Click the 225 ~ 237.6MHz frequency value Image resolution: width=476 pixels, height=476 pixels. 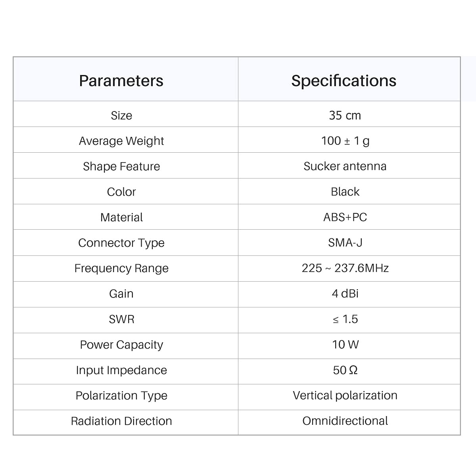tap(345, 268)
